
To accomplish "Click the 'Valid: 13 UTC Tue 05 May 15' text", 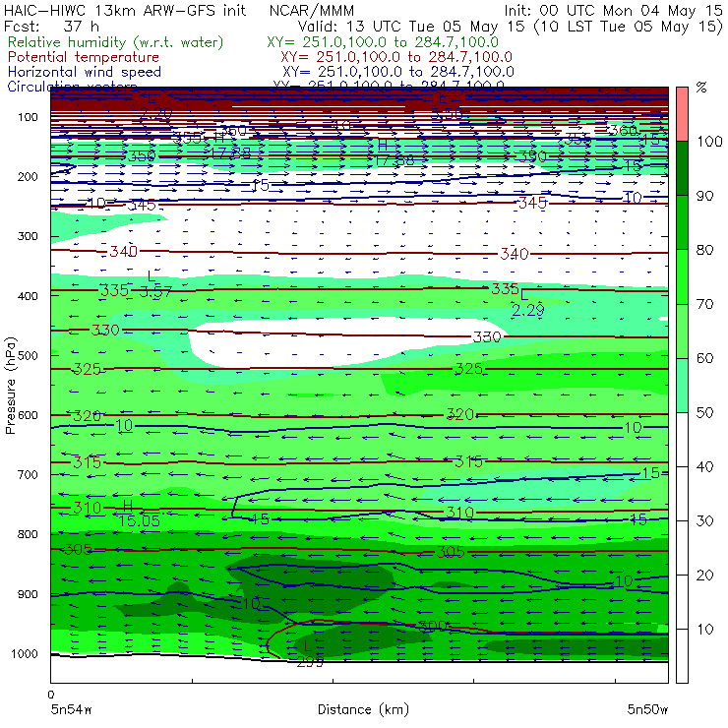I will (412, 26).
